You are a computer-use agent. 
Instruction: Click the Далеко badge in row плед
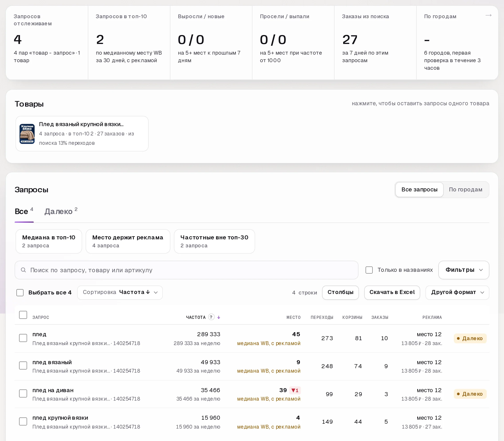[x=470, y=338]
